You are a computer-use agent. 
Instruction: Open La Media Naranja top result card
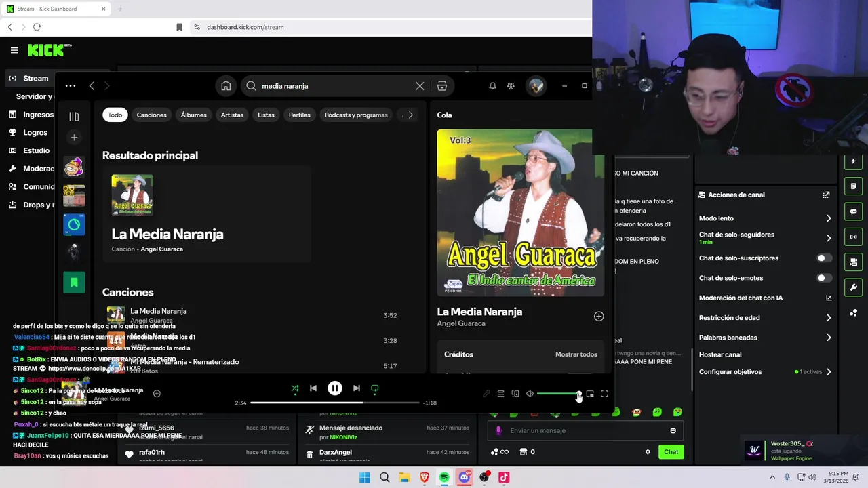click(206, 213)
